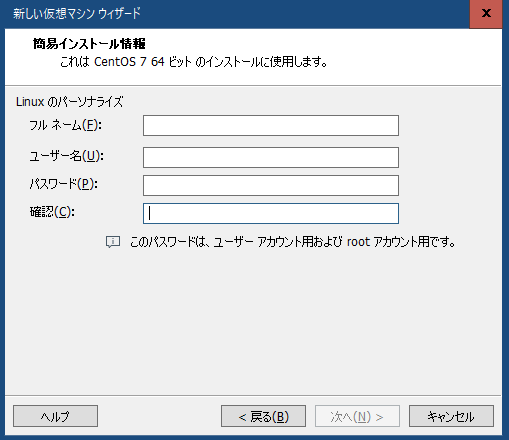Cancel the wizard with キャンセル button
This screenshot has width=509, height=440.
coord(451,416)
